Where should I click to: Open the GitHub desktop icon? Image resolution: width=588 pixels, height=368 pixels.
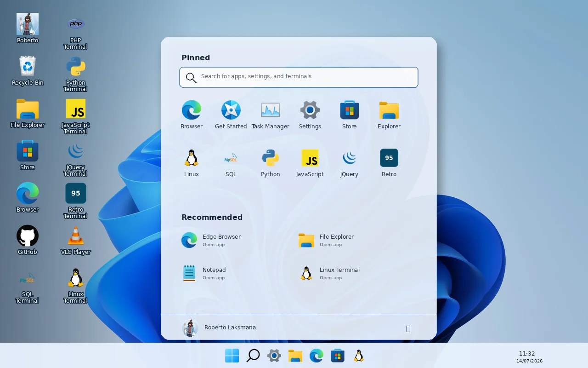(x=28, y=240)
